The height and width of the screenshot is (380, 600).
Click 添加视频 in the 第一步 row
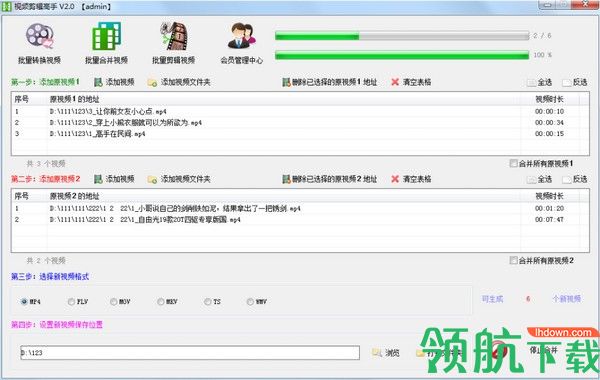coord(114,82)
